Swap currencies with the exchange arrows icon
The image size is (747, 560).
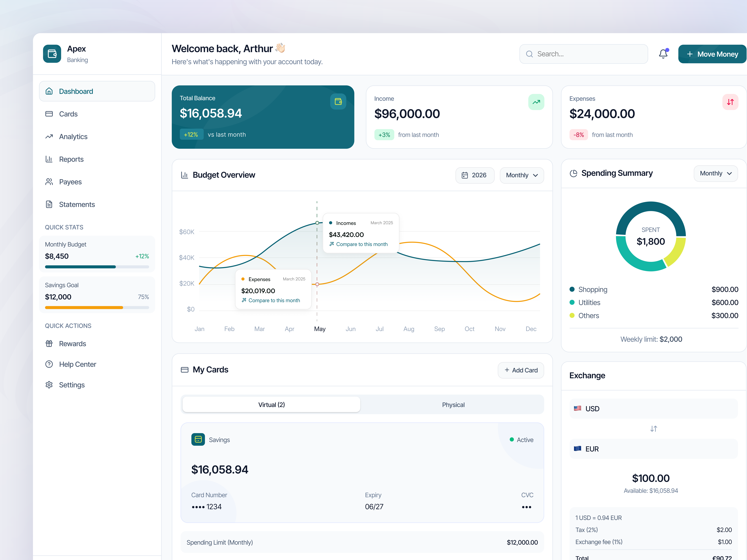click(654, 429)
